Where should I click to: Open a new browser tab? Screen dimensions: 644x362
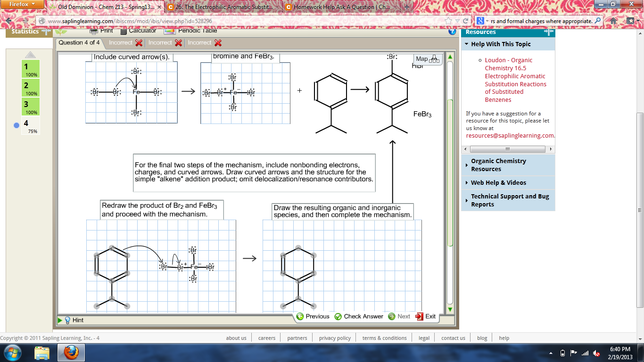[x=407, y=7]
